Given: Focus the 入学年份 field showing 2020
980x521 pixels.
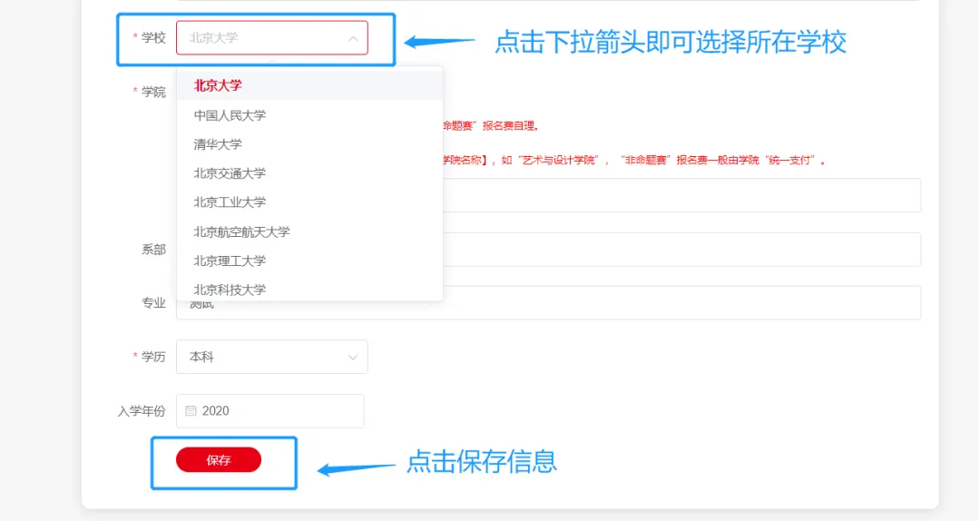Looking at the screenshot, I should click(270, 411).
